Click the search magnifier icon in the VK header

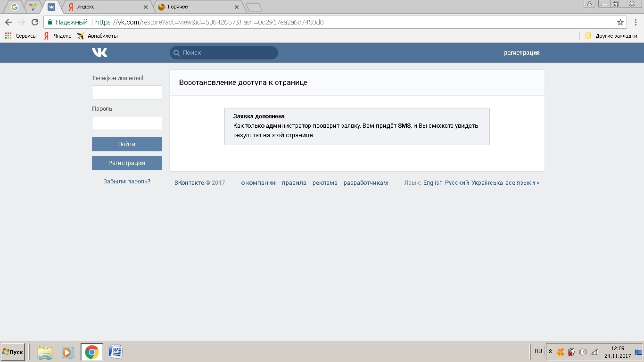177,53
